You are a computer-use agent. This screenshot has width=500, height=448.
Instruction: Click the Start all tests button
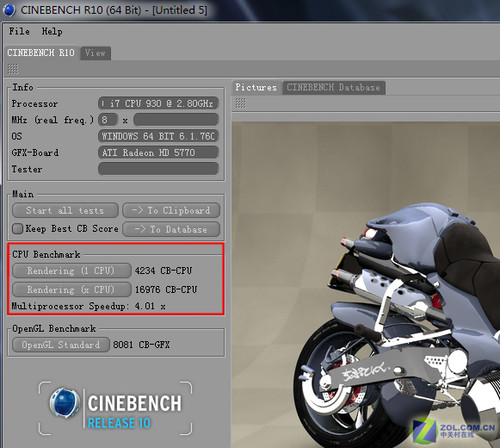coord(65,210)
